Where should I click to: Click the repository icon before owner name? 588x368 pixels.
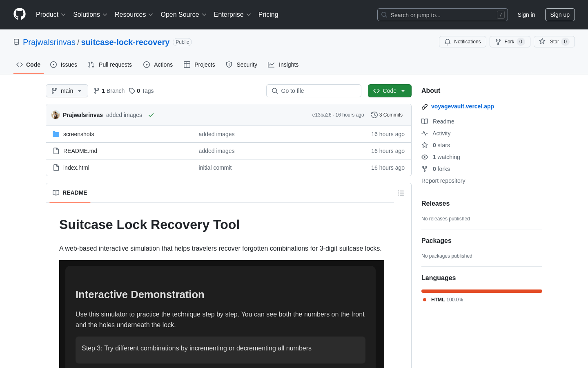(x=16, y=42)
